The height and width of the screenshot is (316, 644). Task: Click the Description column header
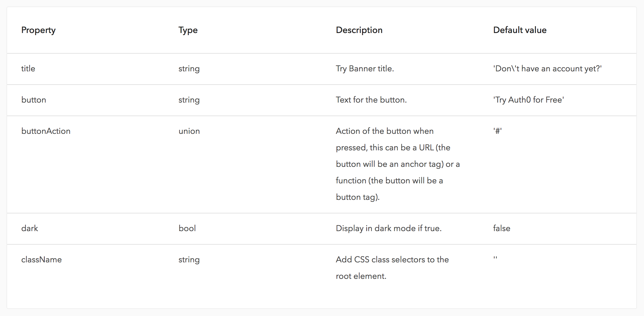tap(359, 30)
